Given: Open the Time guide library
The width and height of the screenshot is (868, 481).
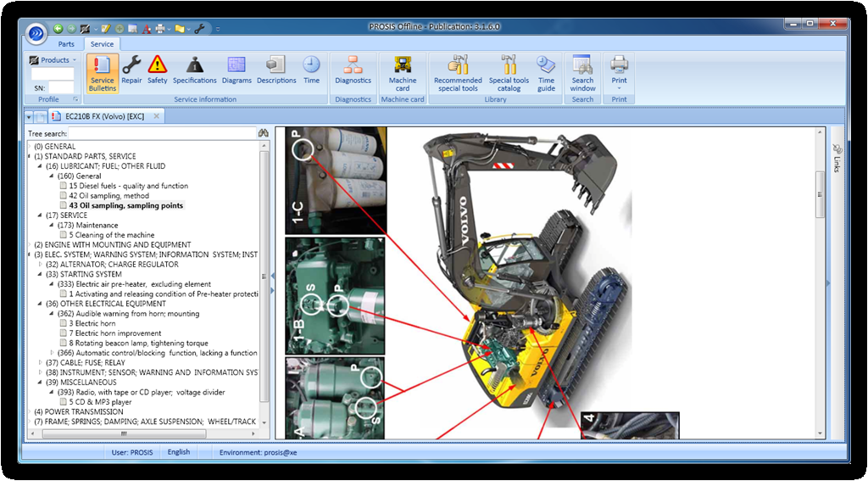Looking at the screenshot, I should (546, 74).
